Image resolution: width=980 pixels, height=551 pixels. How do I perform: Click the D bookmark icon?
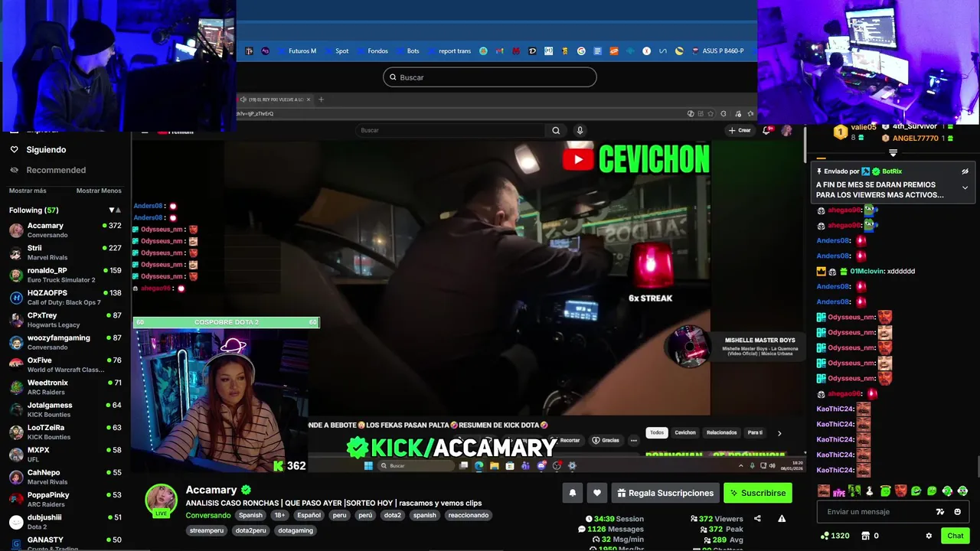coord(532,51)
